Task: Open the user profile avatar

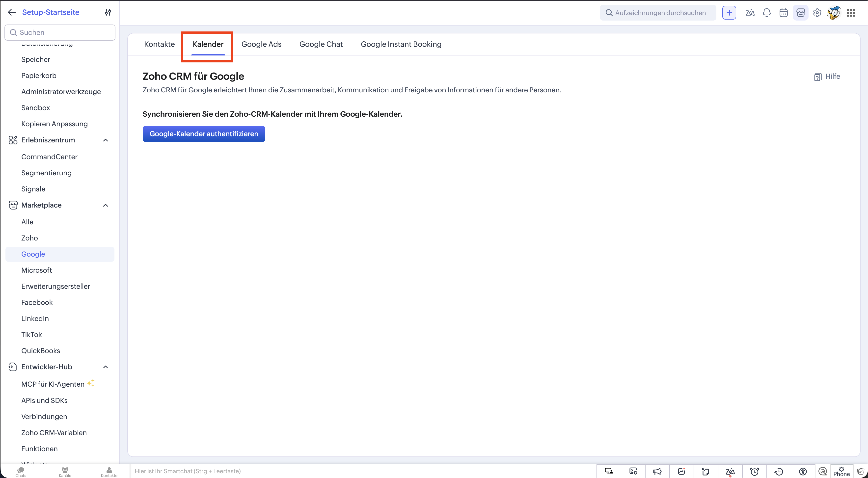Action: (834, 13)
